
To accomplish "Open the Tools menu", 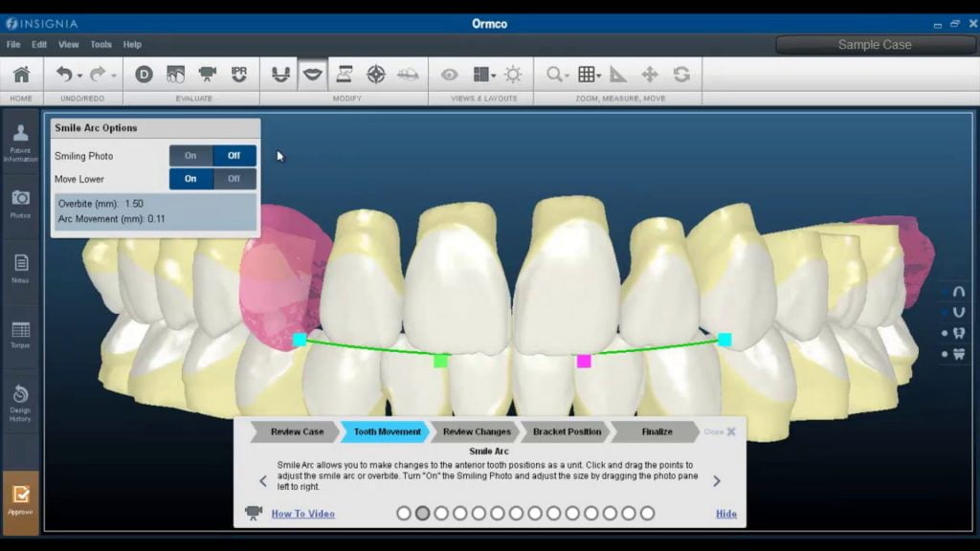I will (x=100, y=44).
